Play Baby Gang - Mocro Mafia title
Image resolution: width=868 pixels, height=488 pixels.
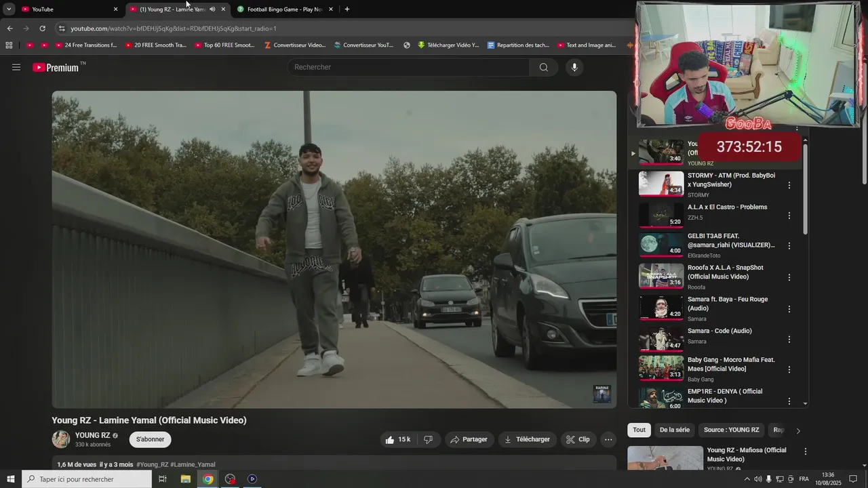pyautogui.click(x=731, y=365)
